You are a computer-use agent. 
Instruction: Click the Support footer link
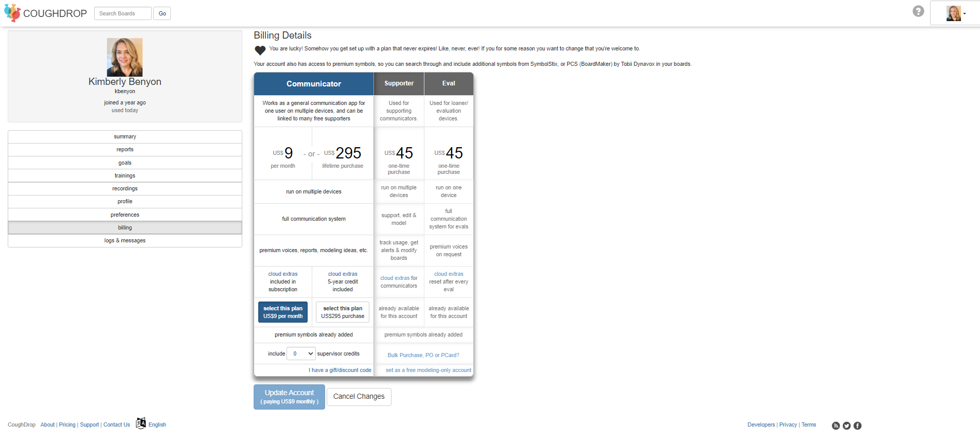point(90,425)
